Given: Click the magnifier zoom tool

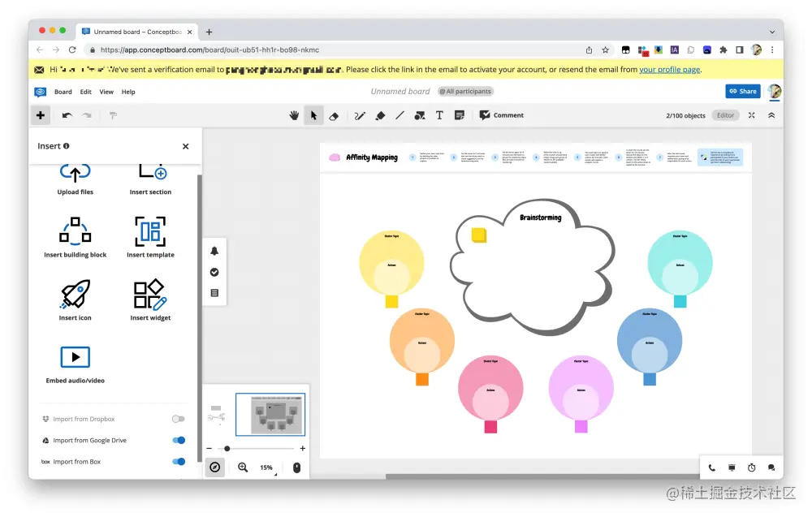Looking at the screenshot, I should point(243,467).
